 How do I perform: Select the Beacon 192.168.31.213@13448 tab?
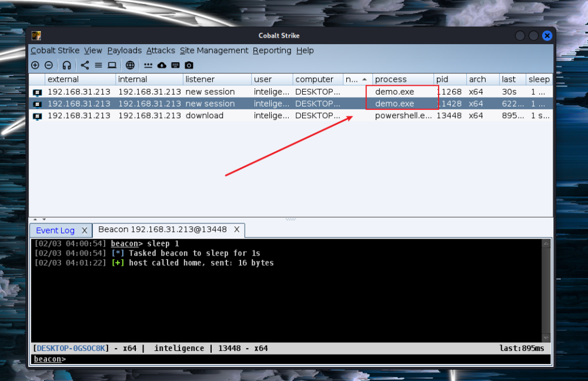click(x=162, y=229)
